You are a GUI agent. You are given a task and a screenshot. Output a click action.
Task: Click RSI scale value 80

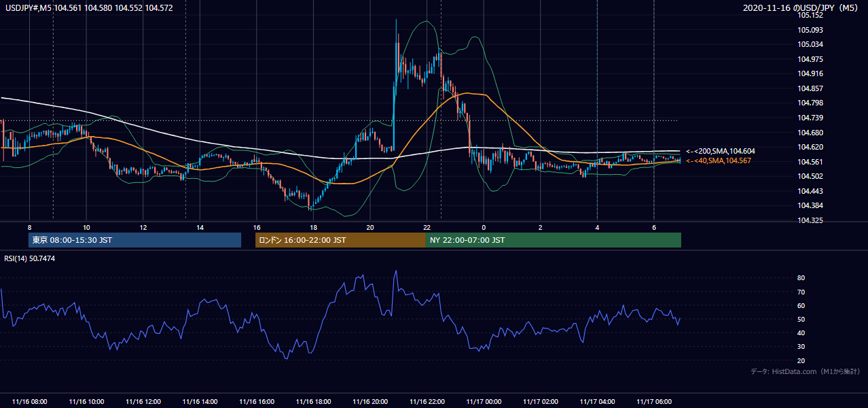[x=801, y=278]
